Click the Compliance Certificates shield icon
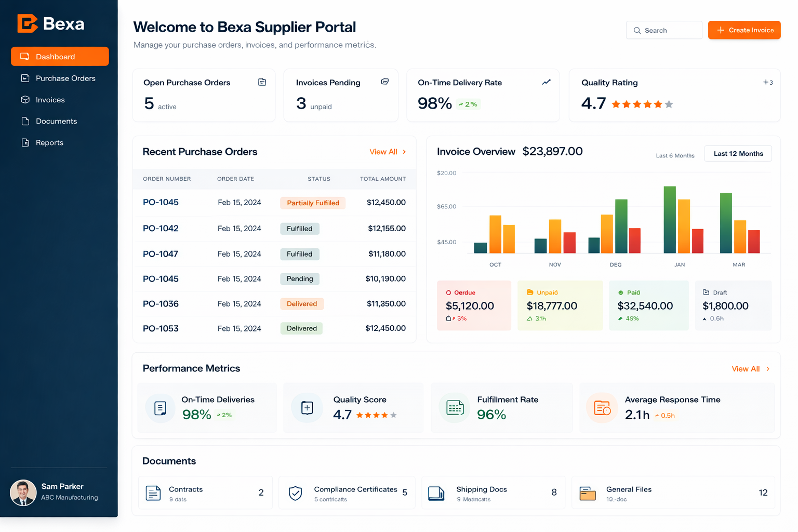 (x=295, y=493)
